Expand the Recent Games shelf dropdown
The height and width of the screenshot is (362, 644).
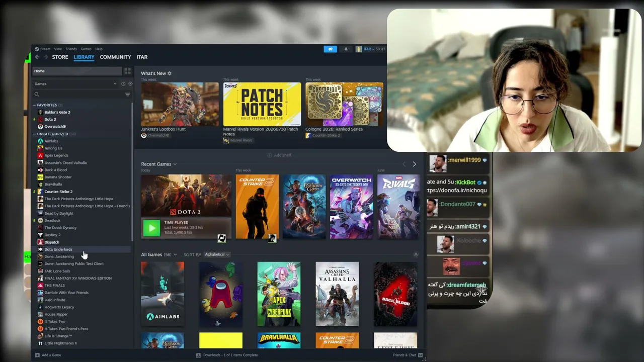(x=175, y=164)
